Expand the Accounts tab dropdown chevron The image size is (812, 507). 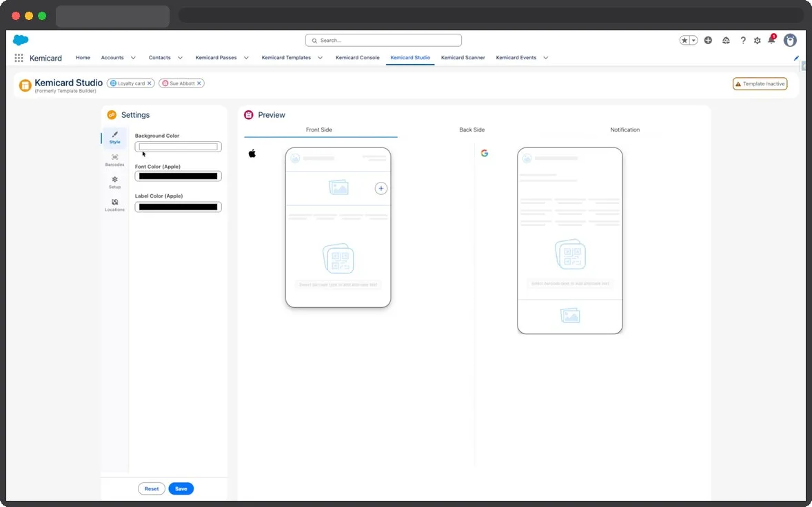[133, 58]
